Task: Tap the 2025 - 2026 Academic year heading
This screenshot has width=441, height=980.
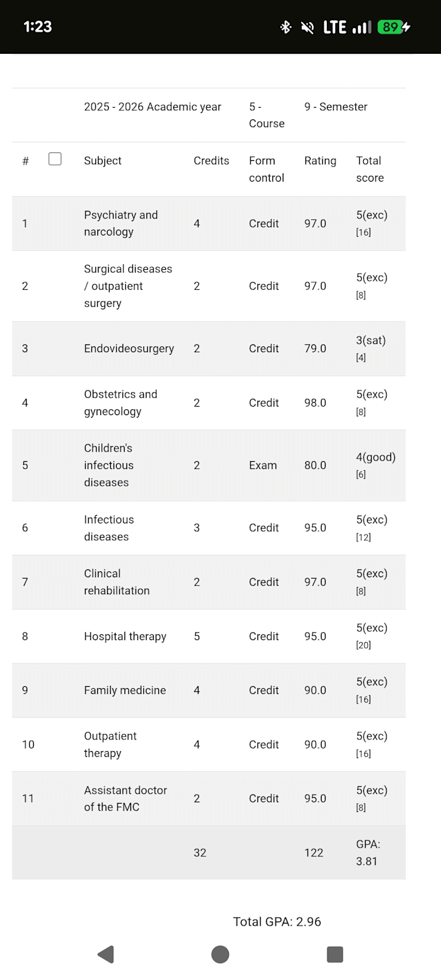Action: click(152, 107)
